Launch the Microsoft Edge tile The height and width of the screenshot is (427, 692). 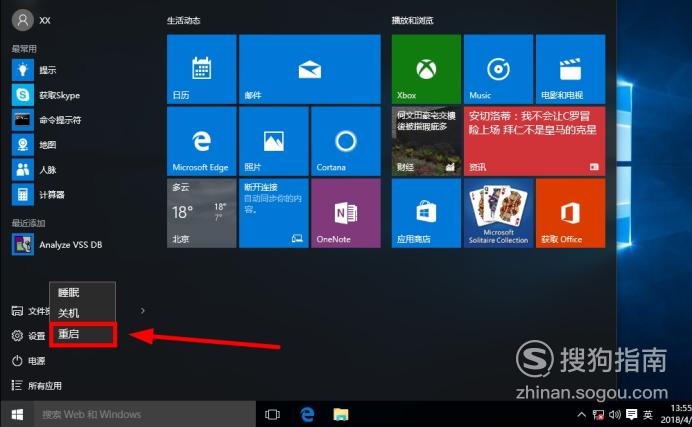click(202, 141)
